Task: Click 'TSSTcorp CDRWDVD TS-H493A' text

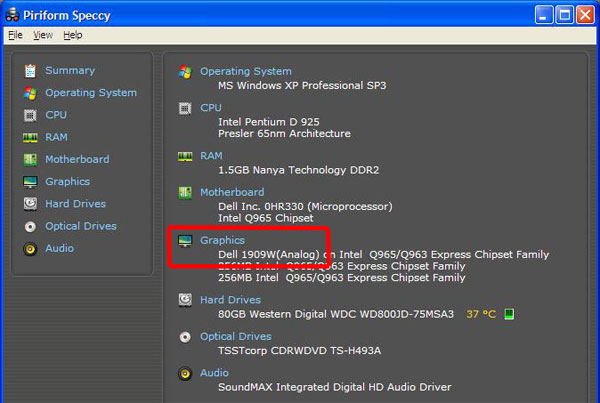Action: (300, 351)
